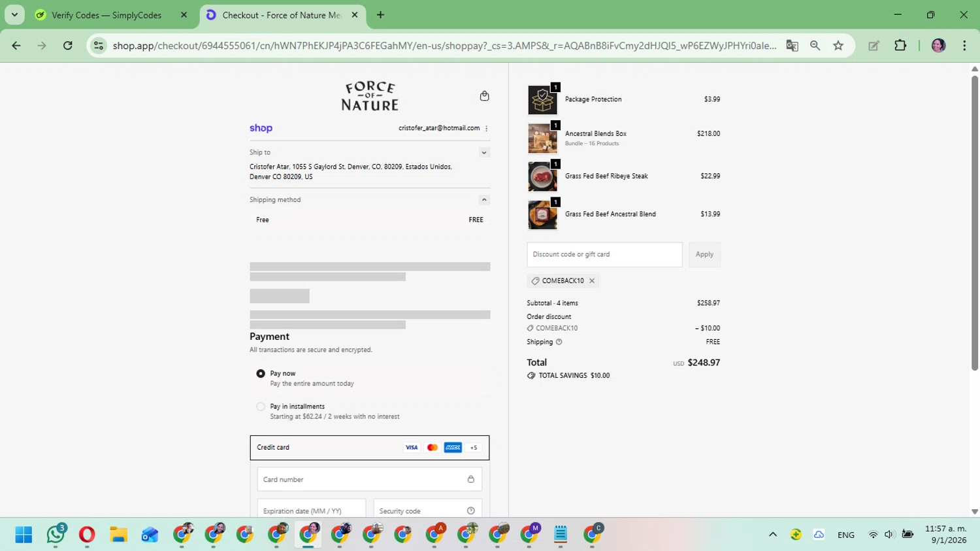Click the scrollbar down arrow
Screen dimensions: 980x551
pos(975,512)
